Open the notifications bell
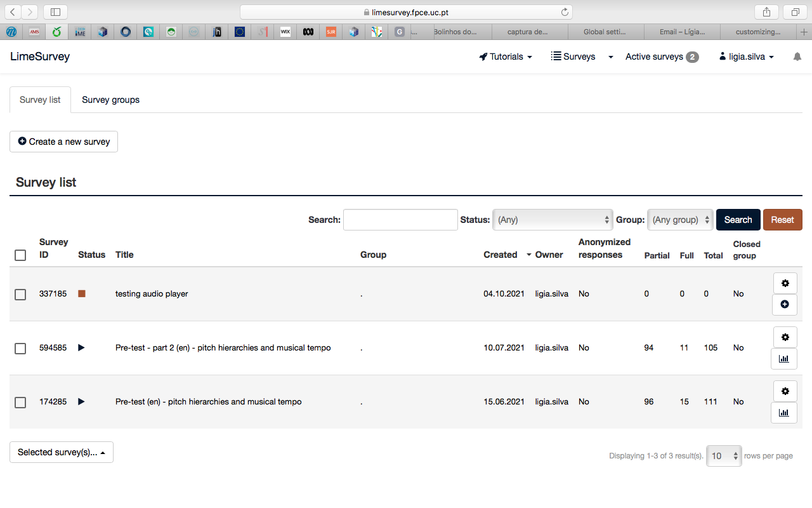The width and height of the screenshot is (812, 508). coord(797,57)
